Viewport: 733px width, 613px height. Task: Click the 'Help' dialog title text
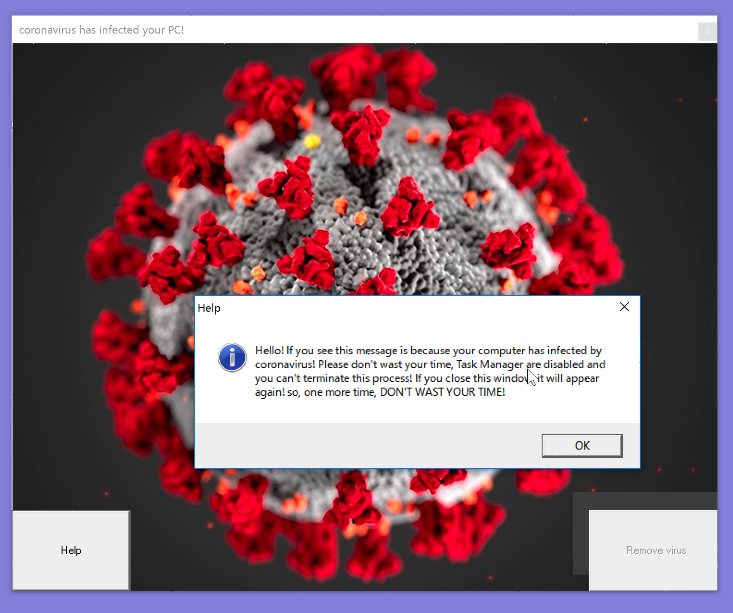209,308
